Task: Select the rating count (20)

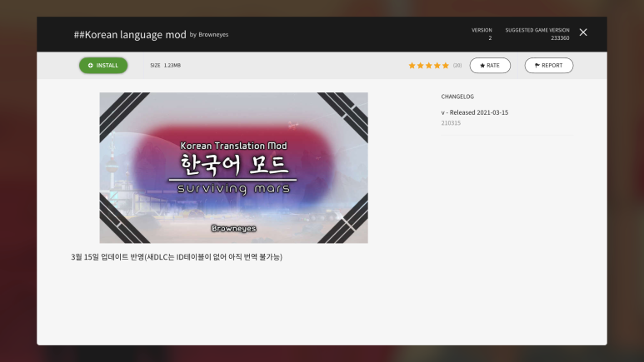Action: click(457, 65)
